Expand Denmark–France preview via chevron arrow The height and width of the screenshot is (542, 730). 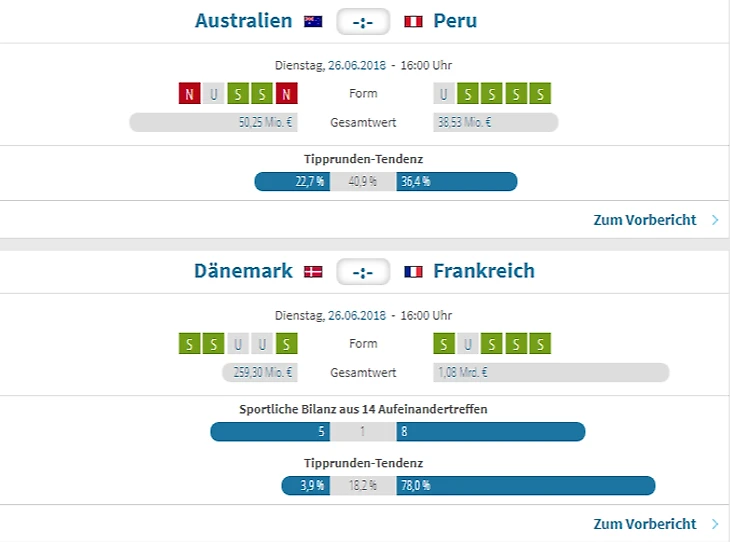715,524
